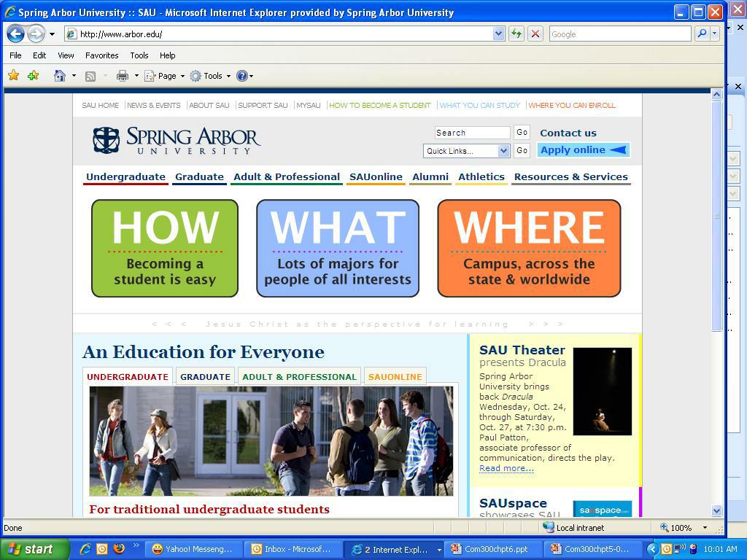Click the Read more... link
Screen dimensions: 747x560
(506, 468)
